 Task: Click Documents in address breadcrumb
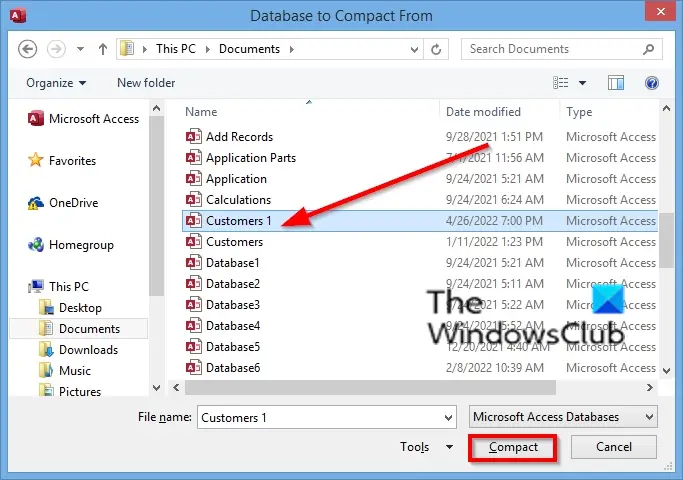pyautogui.click(x=249, y=49)
